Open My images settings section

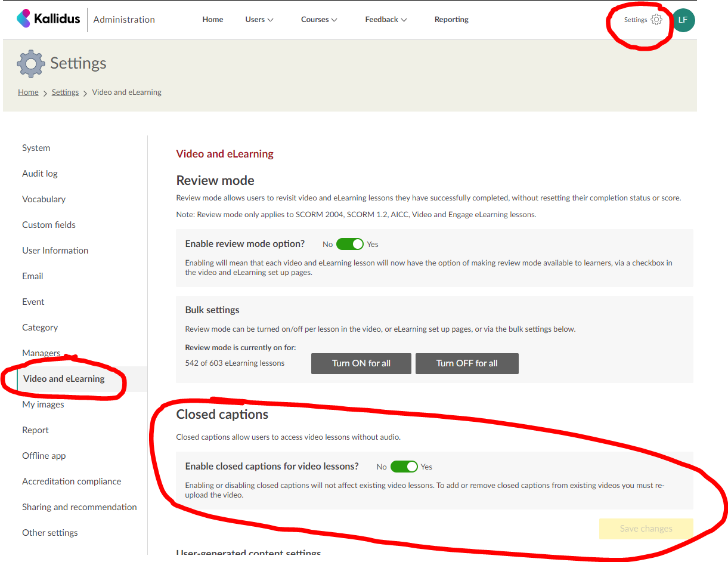[43, 404]
